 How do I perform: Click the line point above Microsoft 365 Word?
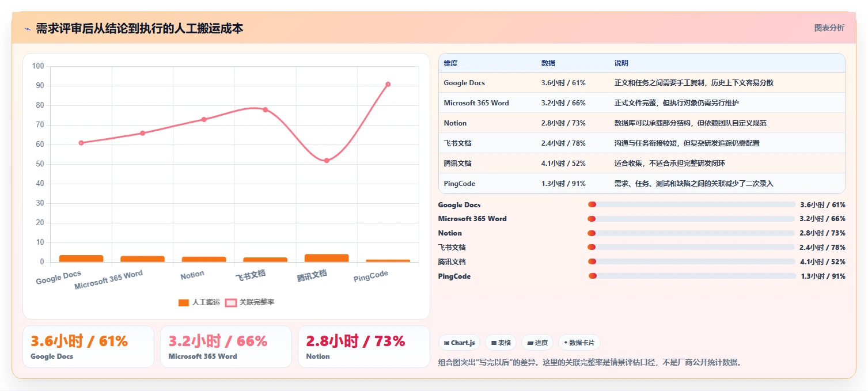143,133
